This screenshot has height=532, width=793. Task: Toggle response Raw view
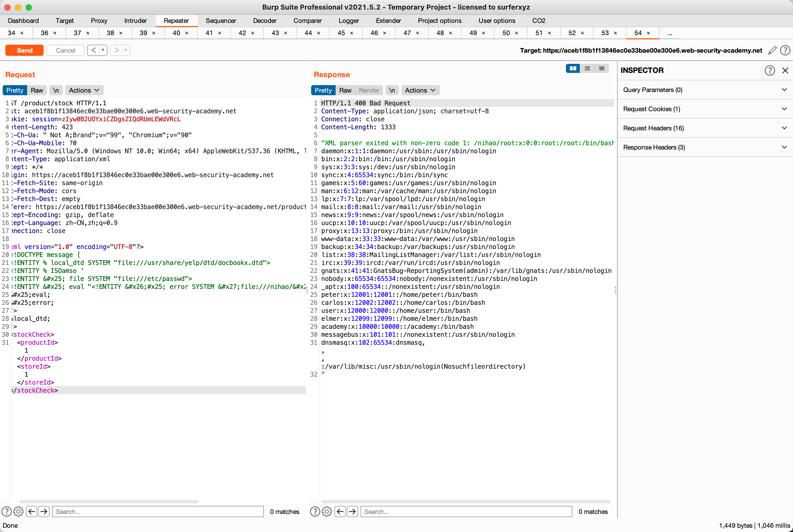[345, 90]
